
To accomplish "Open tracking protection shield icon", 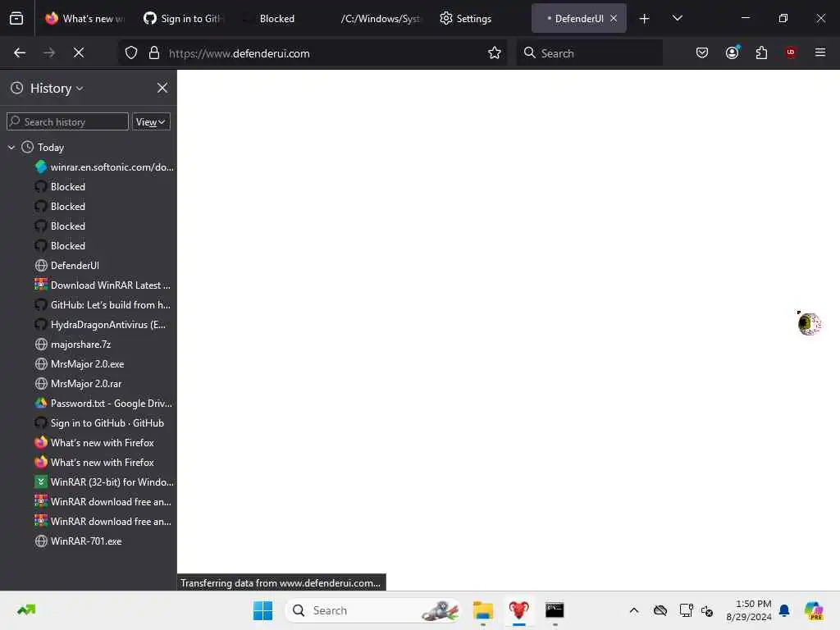I will tap(131, 53).
